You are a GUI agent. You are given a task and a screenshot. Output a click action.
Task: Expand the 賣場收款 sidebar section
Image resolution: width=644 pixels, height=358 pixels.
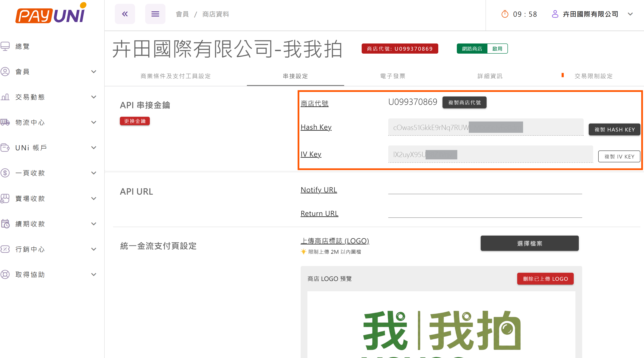(x=94, y=199)
